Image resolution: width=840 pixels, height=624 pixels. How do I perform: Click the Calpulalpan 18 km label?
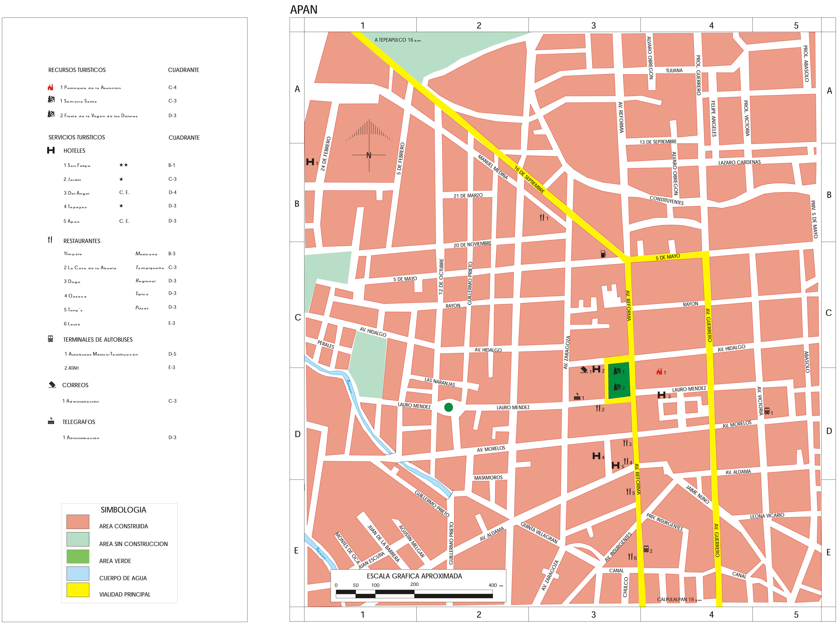click(x=679, y=599)
